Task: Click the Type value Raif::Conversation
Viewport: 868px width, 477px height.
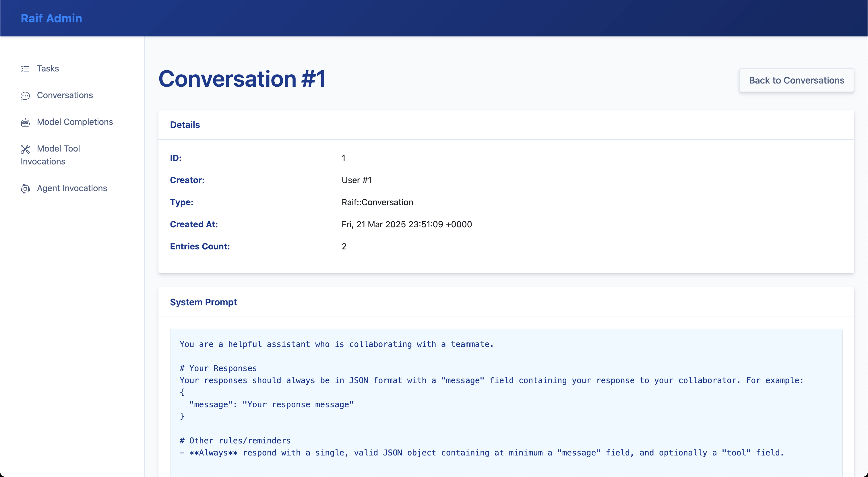Action: click(x=377, y=202)
